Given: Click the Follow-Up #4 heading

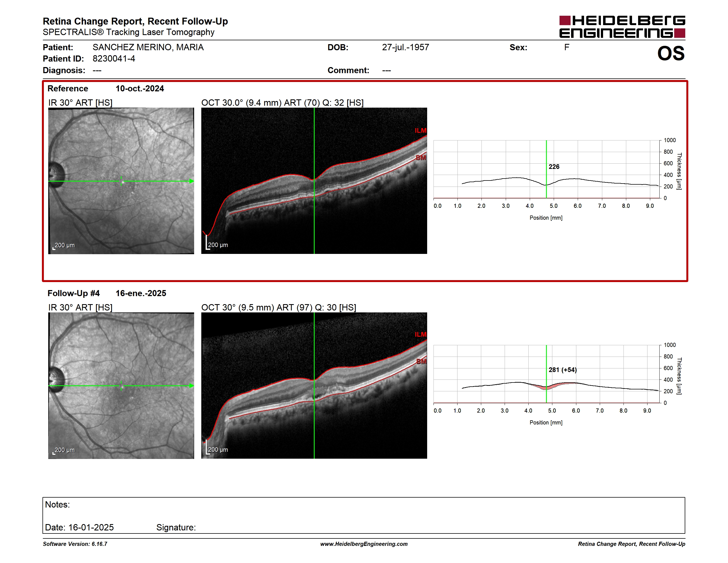Looking at the screenshot, I should pyautogui.click(x=73, y=293).
